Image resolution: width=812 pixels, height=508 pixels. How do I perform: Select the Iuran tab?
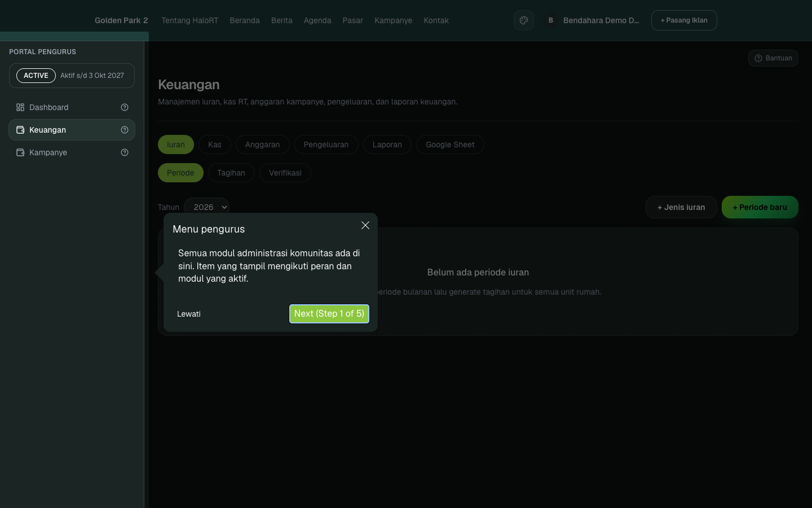(x=176, y=144)
